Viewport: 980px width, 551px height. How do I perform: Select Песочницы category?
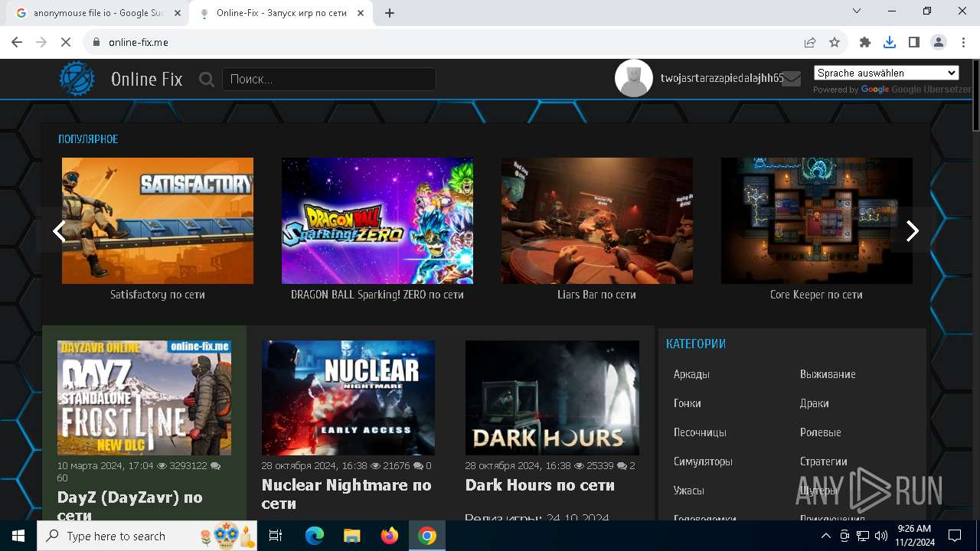700,432
